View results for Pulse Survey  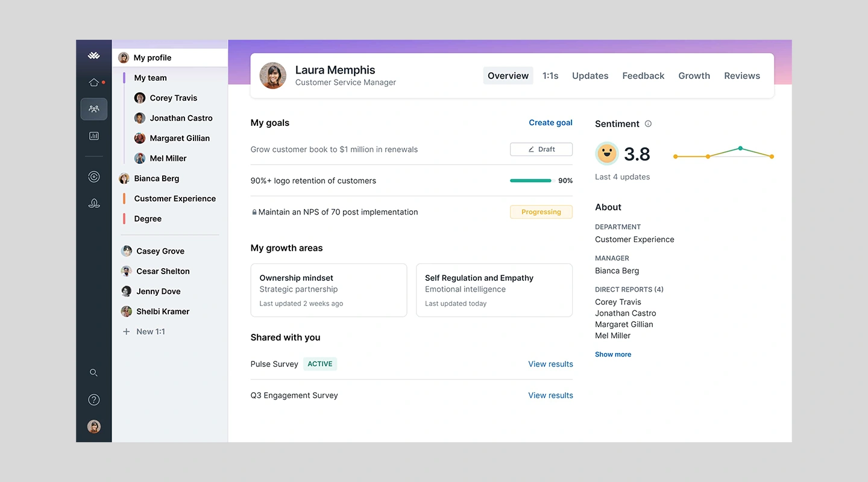tap(550, 364)
